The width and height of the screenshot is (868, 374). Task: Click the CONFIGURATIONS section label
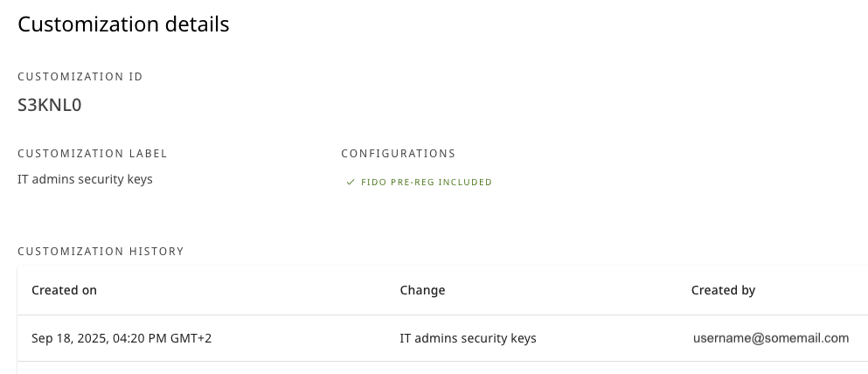(x=399, y=154)
